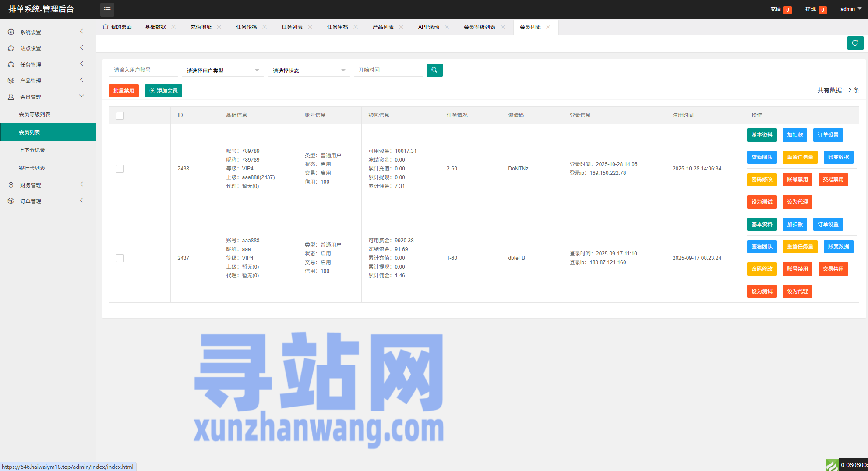Open 银行卡列表 in the sidebar
Screen dimensions: 868x471
pos(32,168)
